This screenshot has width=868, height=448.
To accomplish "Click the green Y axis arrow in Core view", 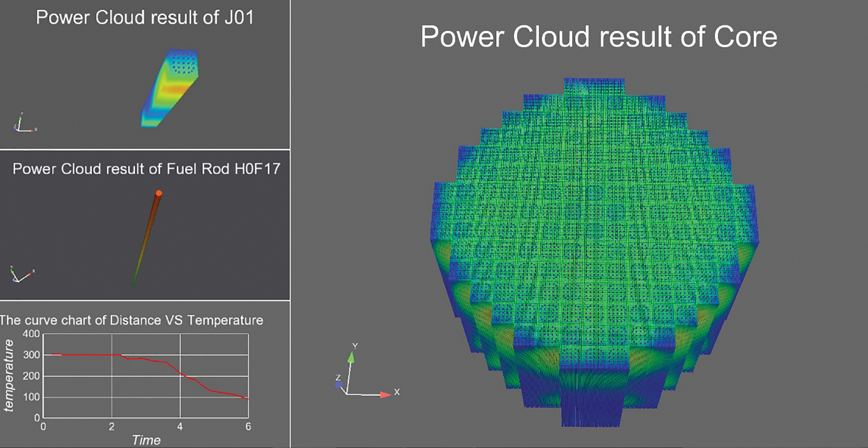I will pyautogui.click(x=351, y=357).
